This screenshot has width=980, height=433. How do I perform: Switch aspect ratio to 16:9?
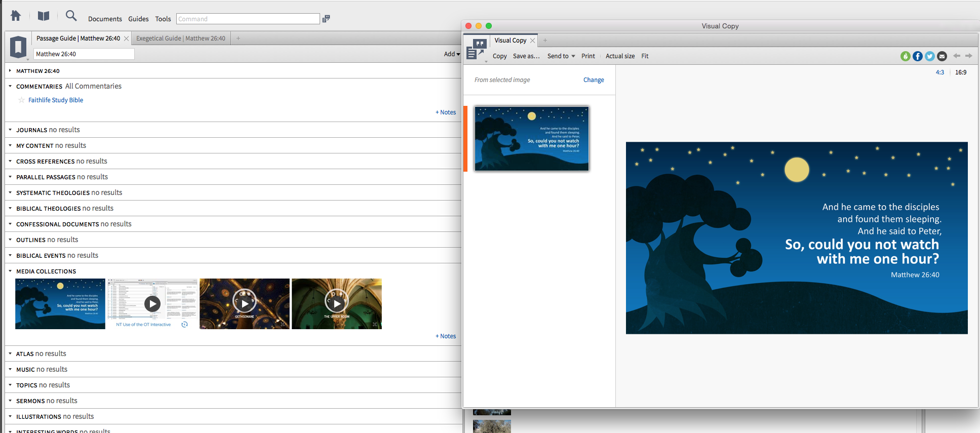point(961,72)
